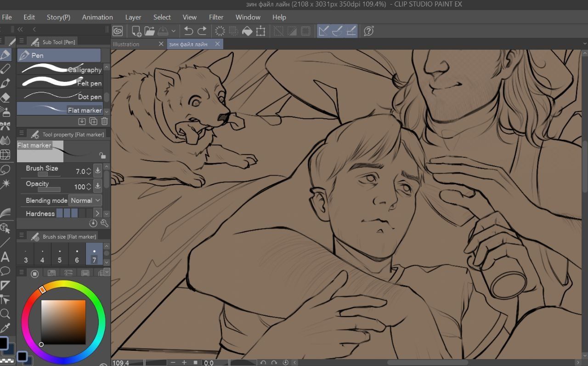Open Brush Size dynamics settings button

(97, 171)
